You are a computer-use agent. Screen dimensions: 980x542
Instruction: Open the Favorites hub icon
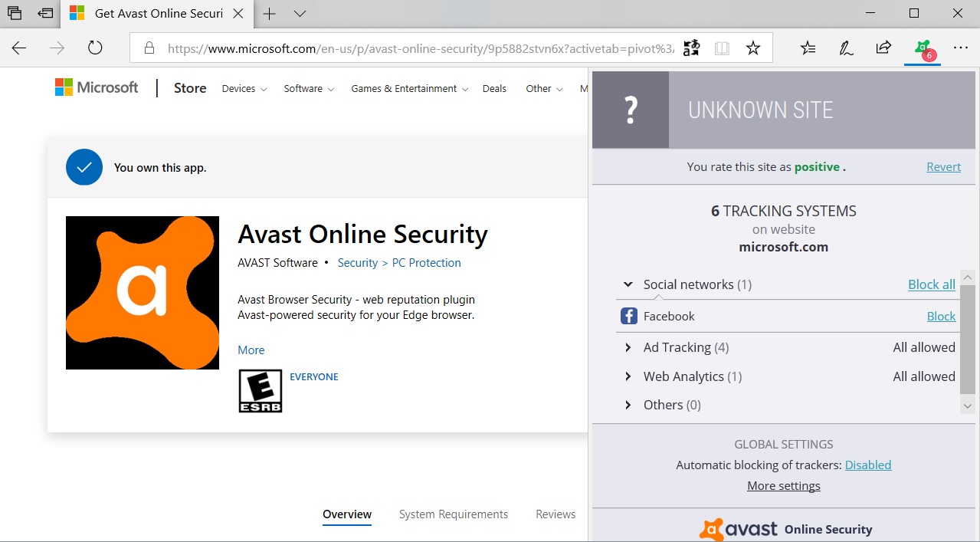pos(807,48)
